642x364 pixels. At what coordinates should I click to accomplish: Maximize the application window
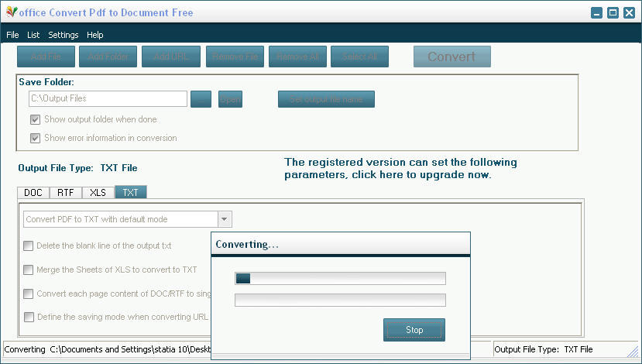613,13
